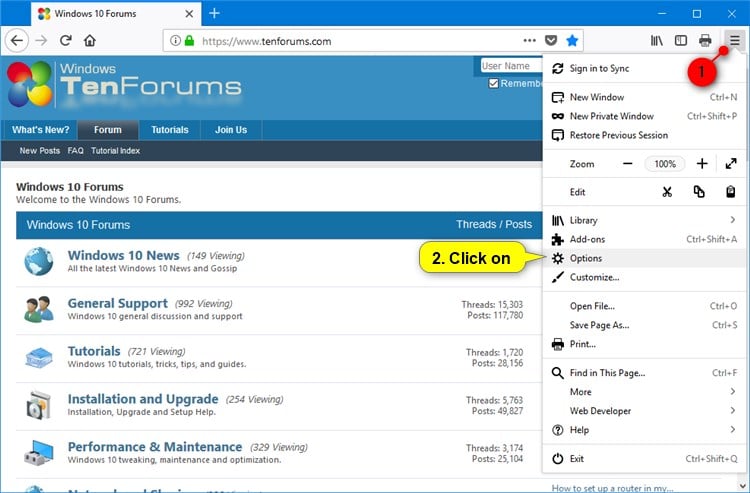Close the Firefox hamburger menu button
Viewport: 750px width, 493px height.
[734, 41]
